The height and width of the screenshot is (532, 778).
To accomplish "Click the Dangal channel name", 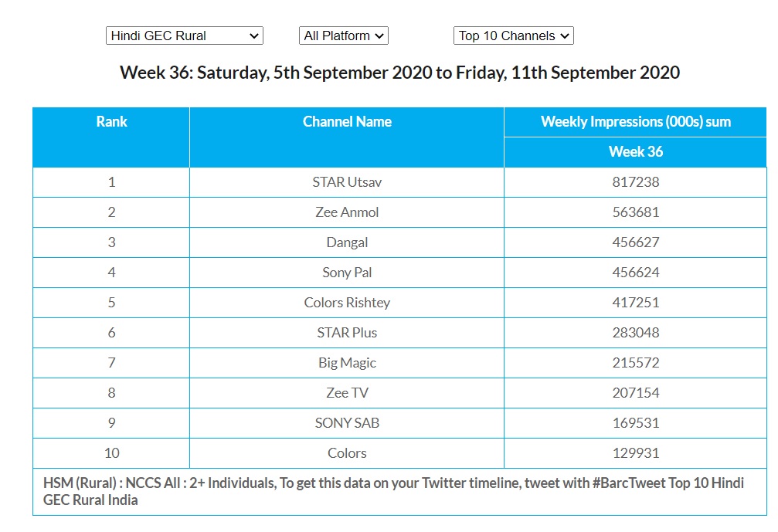I will pos(347,242).
